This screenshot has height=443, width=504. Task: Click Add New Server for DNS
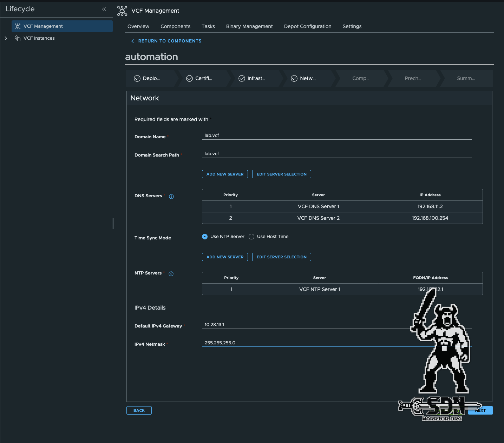225,174
